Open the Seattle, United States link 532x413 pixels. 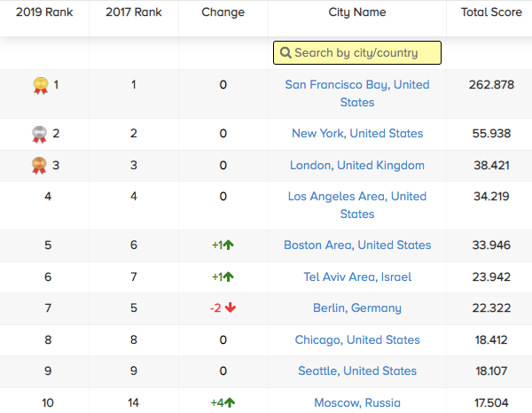tap(357, 371)
